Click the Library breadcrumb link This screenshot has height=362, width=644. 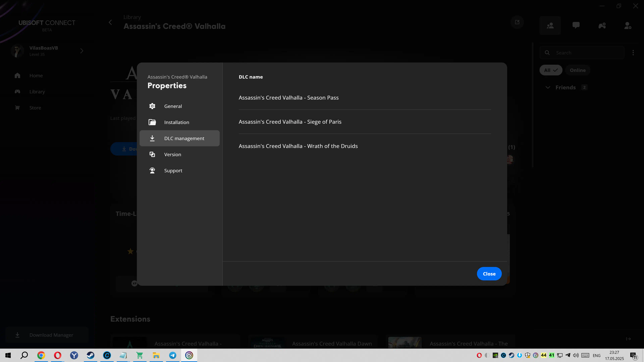click(132, 17)
